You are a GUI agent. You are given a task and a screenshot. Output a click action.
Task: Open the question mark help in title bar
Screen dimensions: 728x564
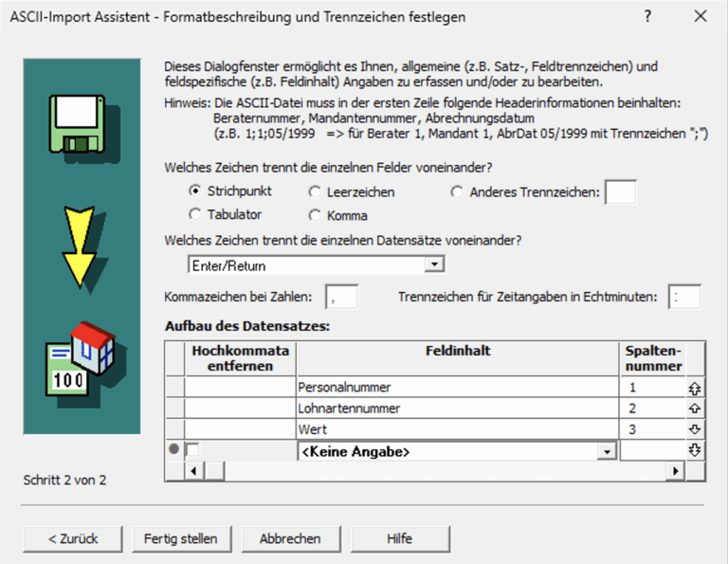pos(647,17)
